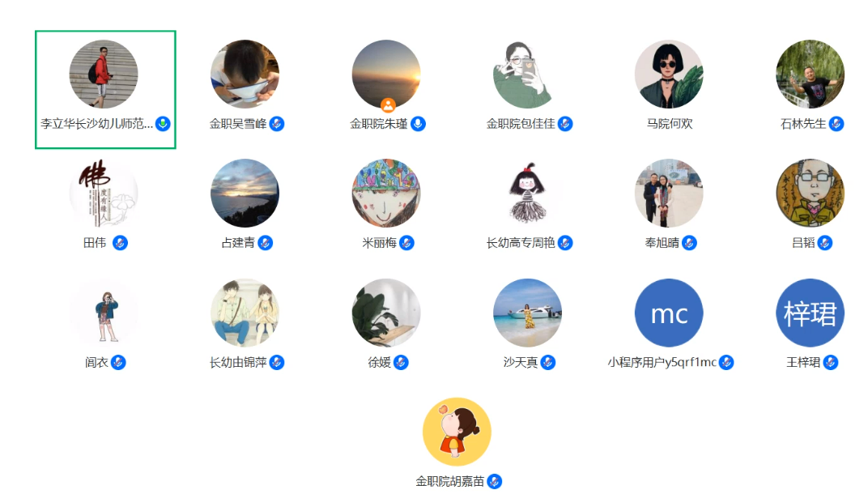Select 占建青 sunset avatar
868x494 pixels.
click(245, 194)
